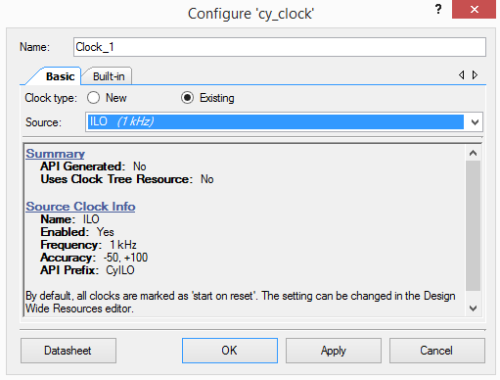Select the Existing clock type option

[x=187, y=98]
